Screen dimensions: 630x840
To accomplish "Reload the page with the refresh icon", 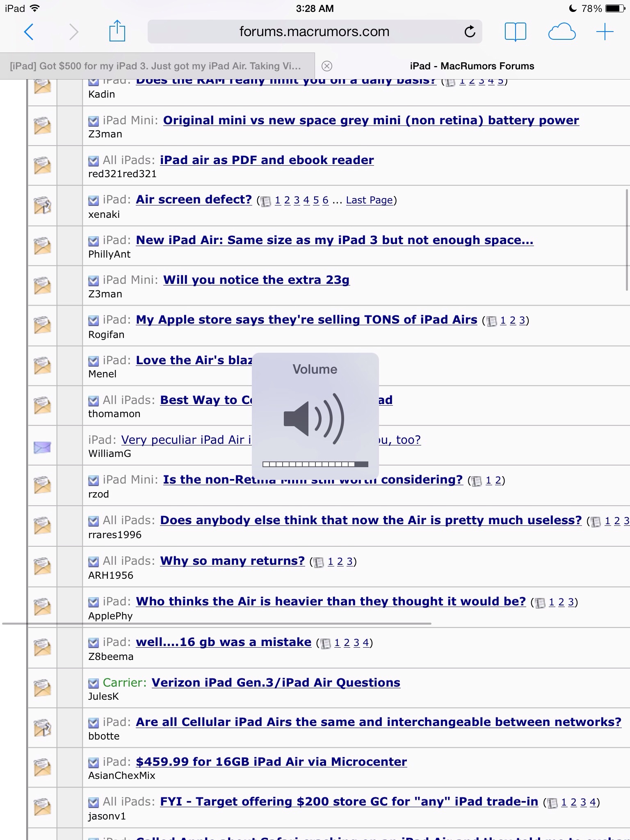I will pos(470,32).
